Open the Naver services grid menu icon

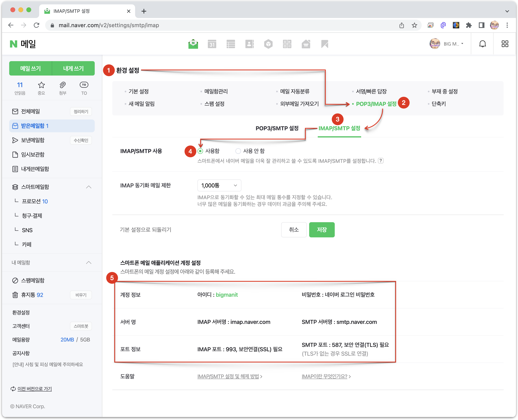tap(505, 44)
